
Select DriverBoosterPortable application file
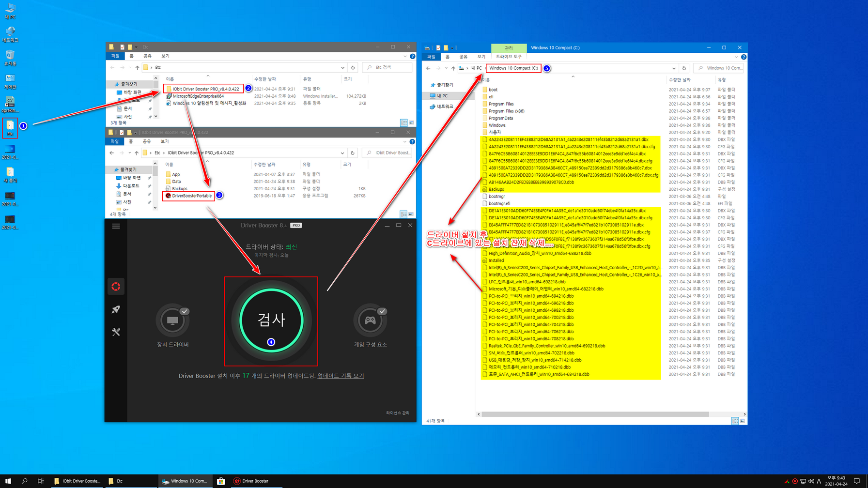click(x=192, y=196)
